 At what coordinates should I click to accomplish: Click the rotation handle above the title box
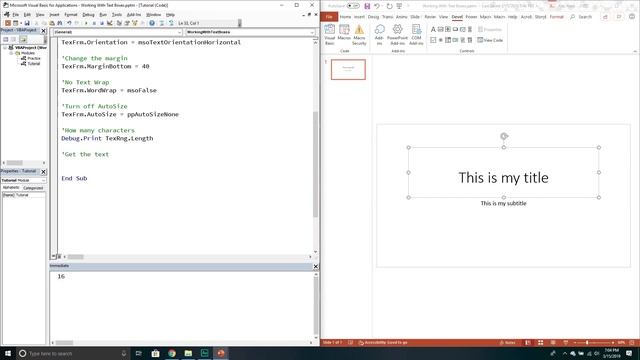click(504, 136)
